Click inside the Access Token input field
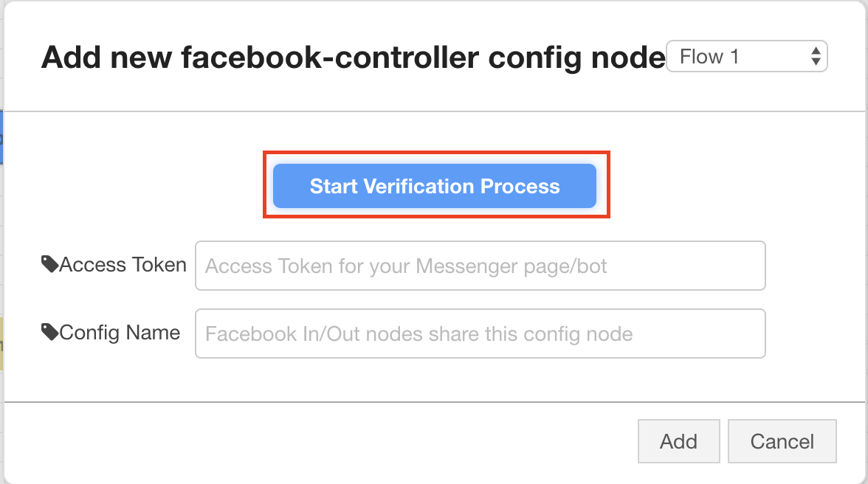The height and width of the screenshot is (484, 868). (480, 266)
